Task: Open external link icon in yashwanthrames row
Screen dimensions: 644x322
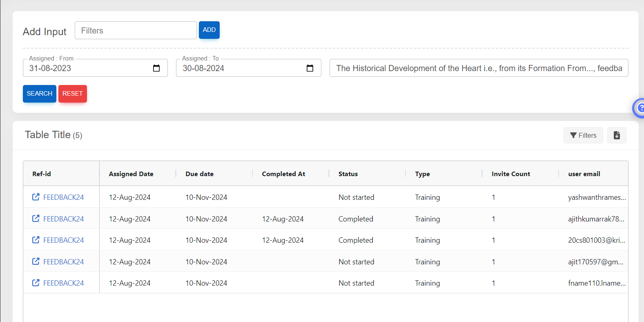Action: pos(36,197)
